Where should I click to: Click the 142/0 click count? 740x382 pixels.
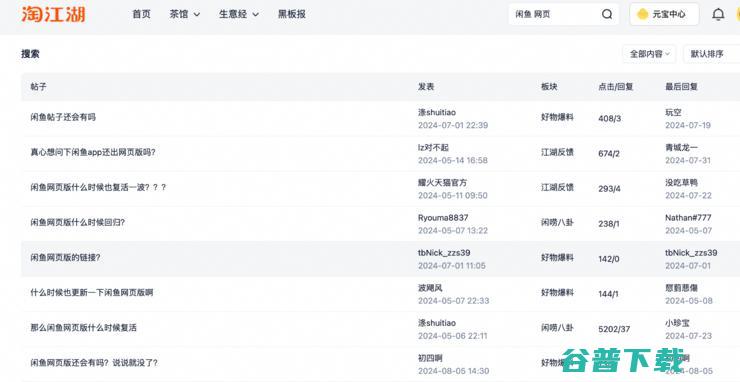pos(609,259)
